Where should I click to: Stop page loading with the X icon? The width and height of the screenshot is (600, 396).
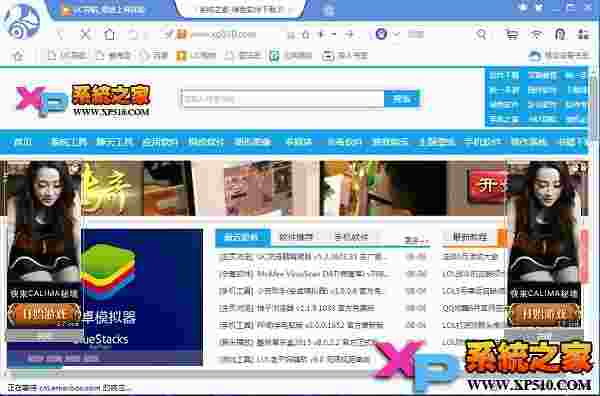[85, 35]
